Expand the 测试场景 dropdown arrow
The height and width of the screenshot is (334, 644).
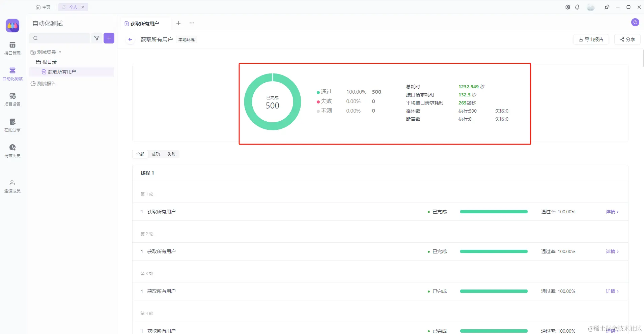[x=60, y=52]
